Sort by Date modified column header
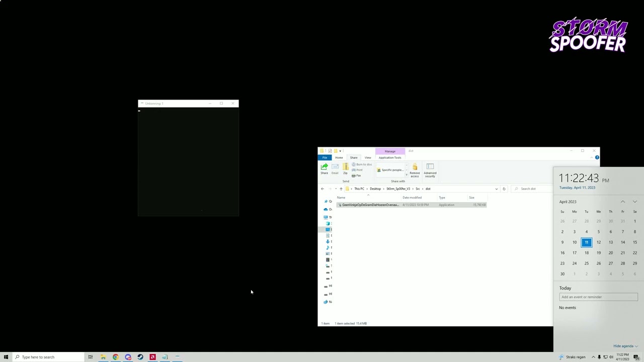 [412, 198]
